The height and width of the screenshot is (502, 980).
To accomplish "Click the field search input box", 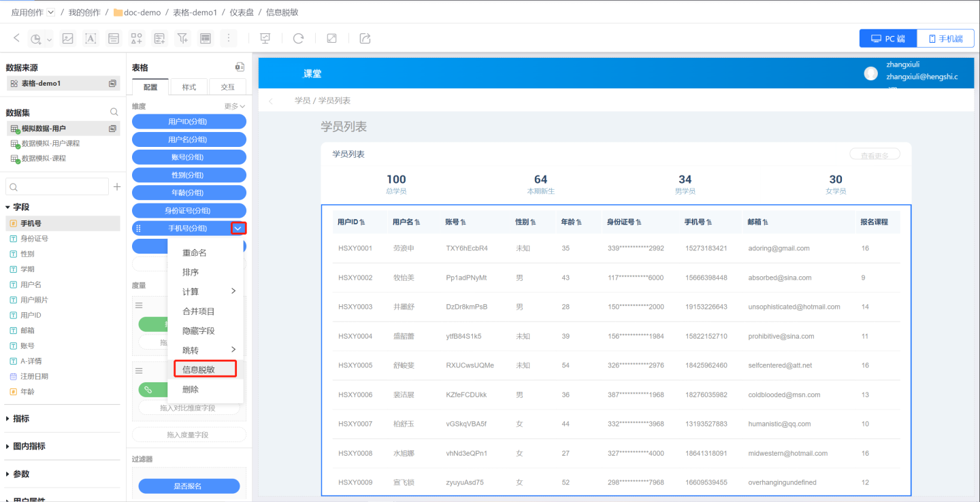I will 57,186.
